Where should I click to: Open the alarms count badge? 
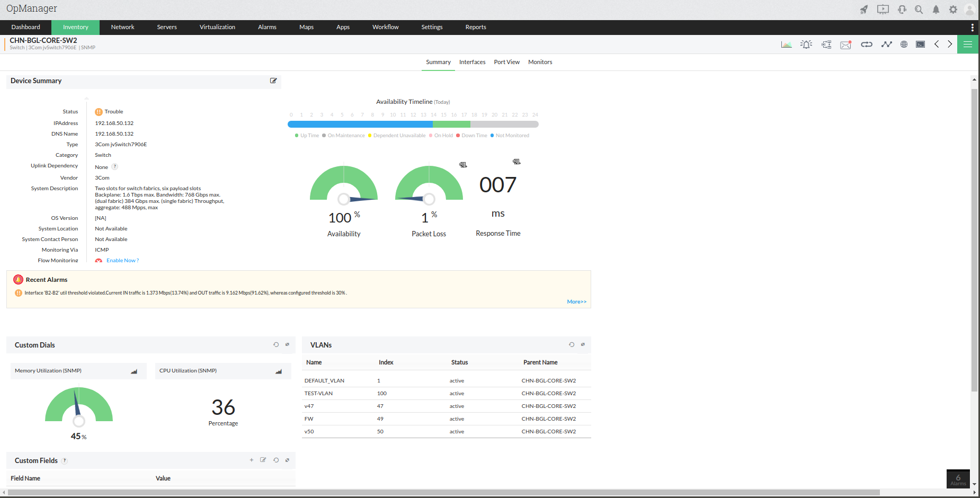point(958,479)
